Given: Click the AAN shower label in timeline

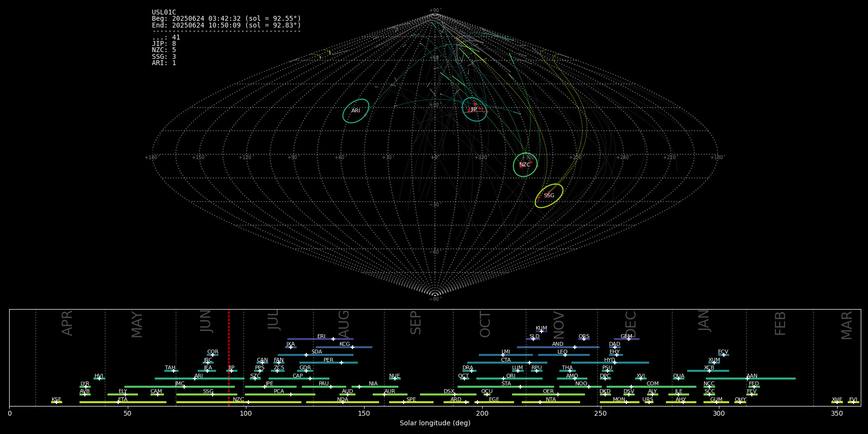Looking at the screenshot, I should pos(752,376).
